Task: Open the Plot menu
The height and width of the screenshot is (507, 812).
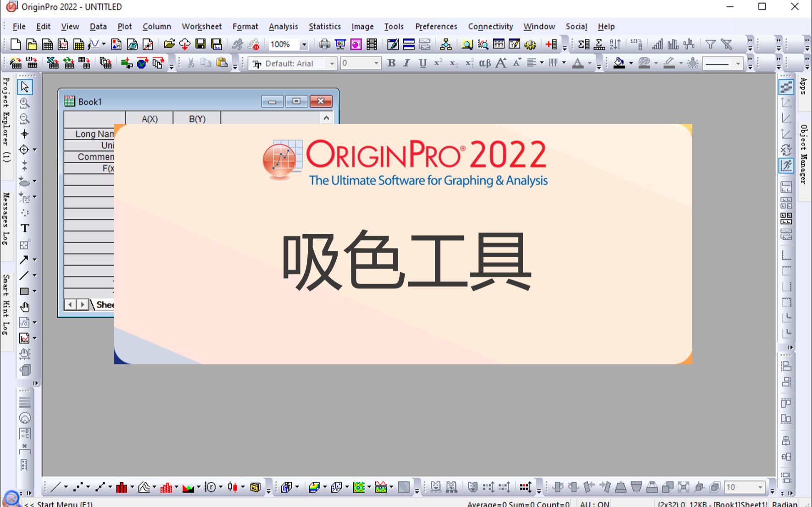Action: 125,27
